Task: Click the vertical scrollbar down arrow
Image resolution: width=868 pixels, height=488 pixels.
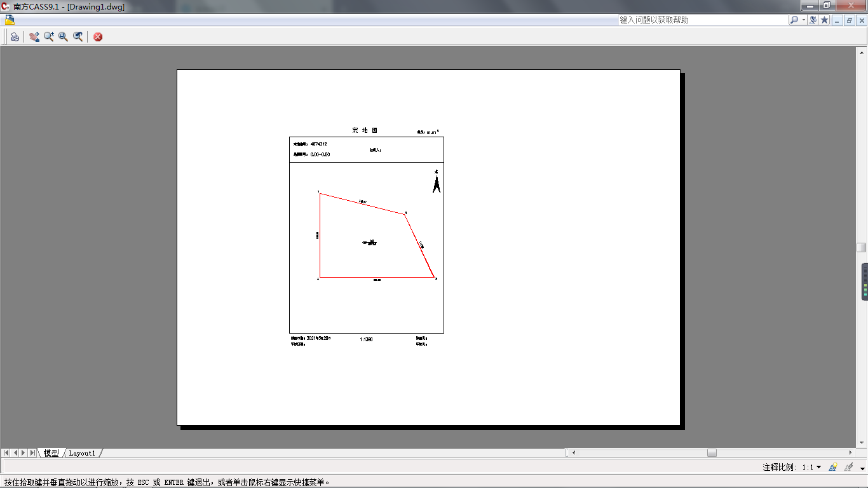Action: click(861, 442)
